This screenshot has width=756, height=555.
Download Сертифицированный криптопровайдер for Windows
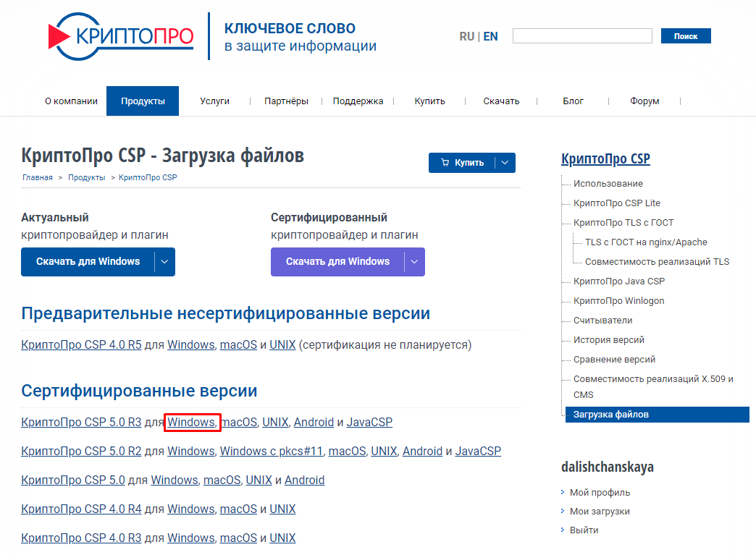tap(337, 262)
